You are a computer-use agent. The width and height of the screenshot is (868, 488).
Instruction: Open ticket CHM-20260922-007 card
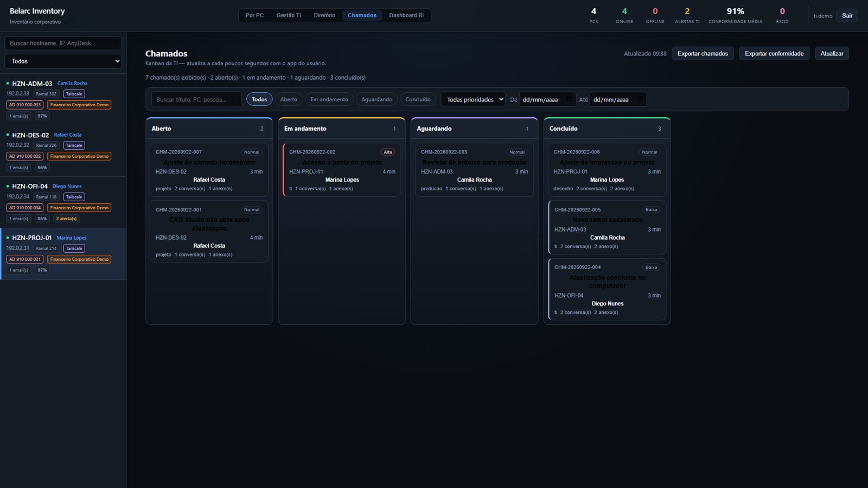(209, 170)
